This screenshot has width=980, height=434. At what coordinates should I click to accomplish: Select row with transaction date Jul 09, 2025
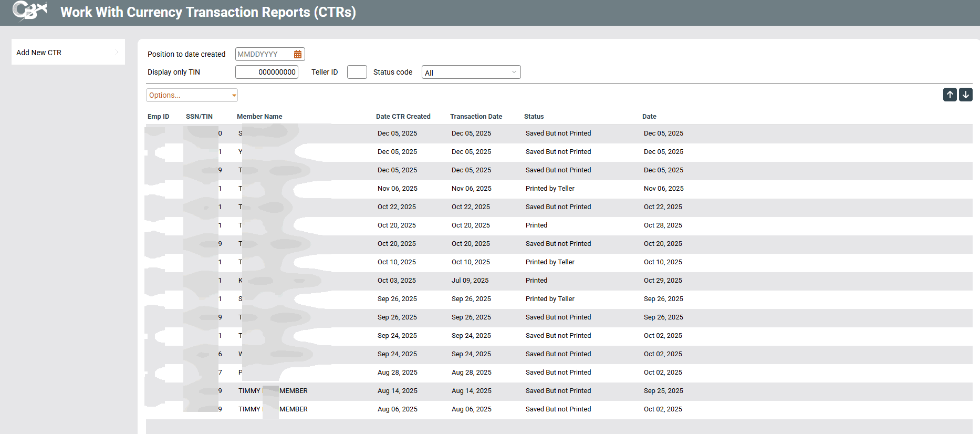click(470, 281)
